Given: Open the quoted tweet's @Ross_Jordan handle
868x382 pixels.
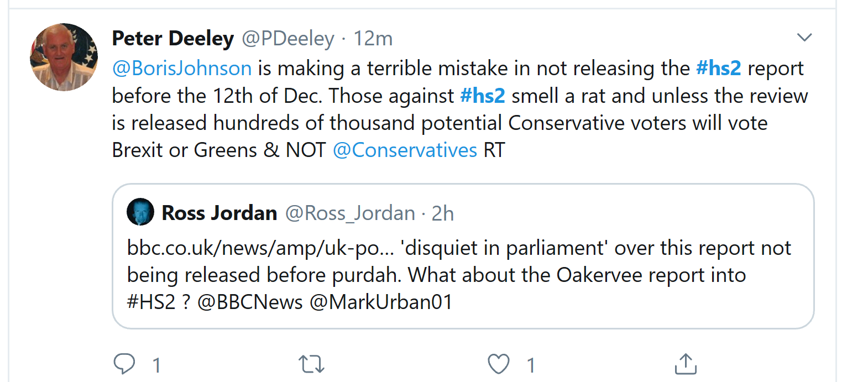Looking at the screenshot, I should pyautogui.click(x=350, y=213).
